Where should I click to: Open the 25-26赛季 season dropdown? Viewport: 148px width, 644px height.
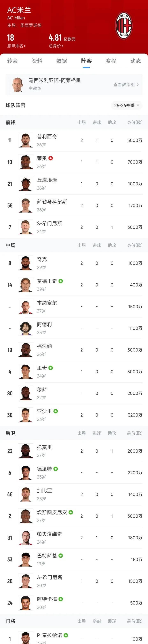click(127, 106)
